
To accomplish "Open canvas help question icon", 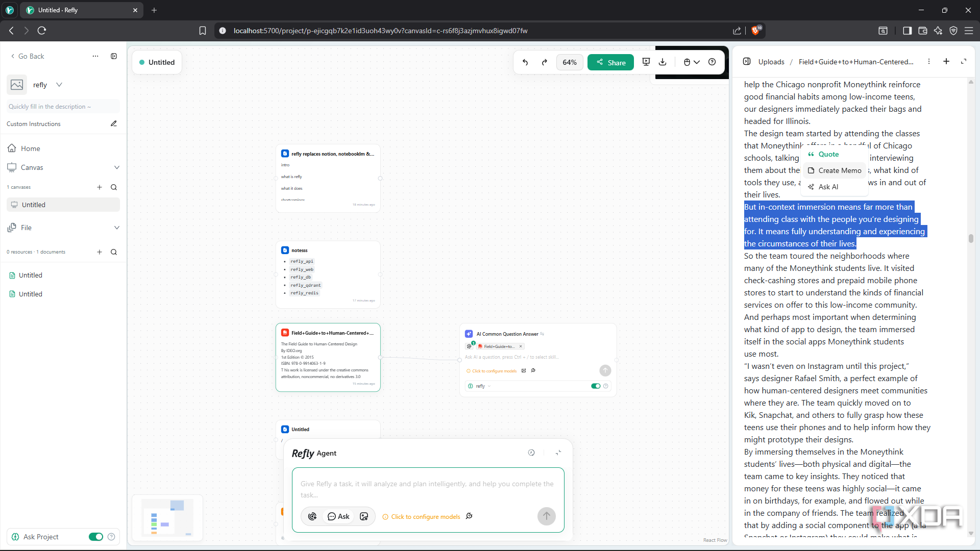I will coord(712,62).
